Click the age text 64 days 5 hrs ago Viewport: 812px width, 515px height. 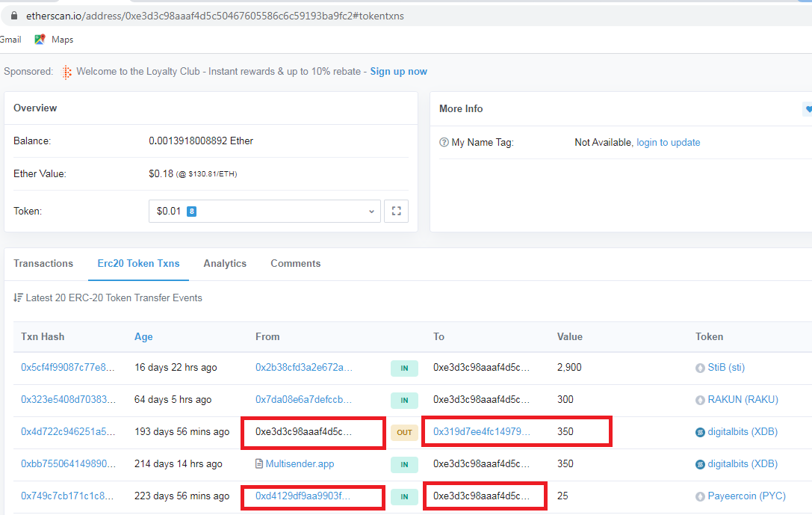173,399
